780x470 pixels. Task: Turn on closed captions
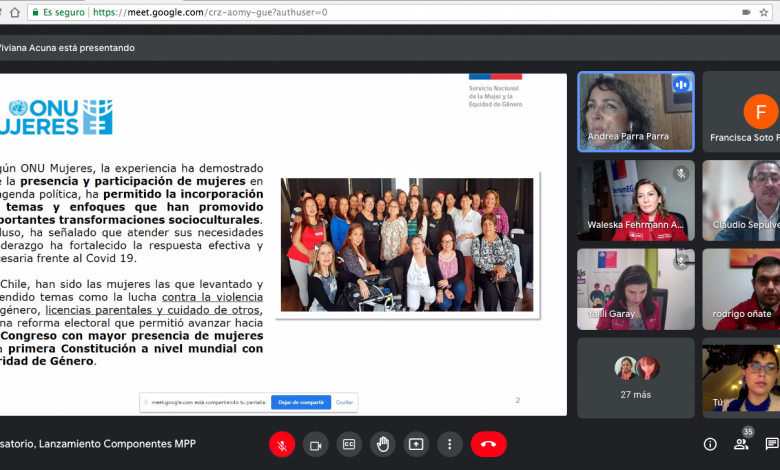[x=349, y=444]
